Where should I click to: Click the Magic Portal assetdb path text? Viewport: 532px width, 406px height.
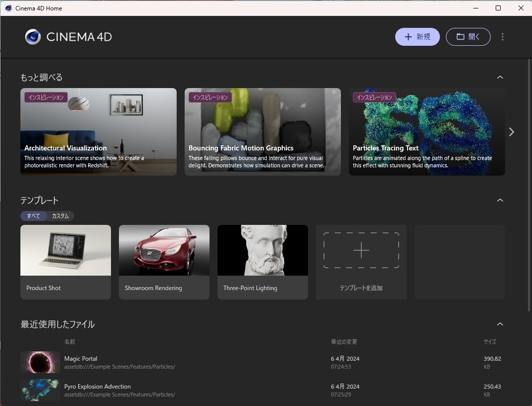tap(119, 367)
